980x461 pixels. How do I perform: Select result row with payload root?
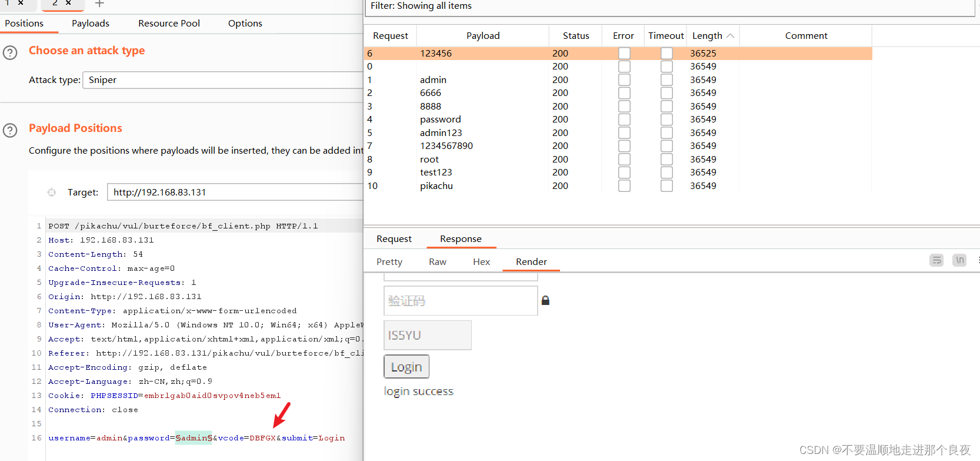[618, 159]
